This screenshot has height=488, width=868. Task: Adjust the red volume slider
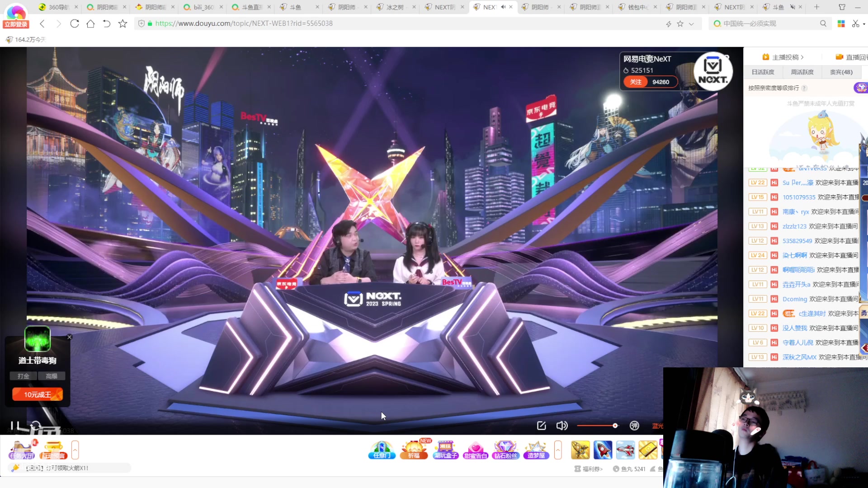(x=597, y=426)
